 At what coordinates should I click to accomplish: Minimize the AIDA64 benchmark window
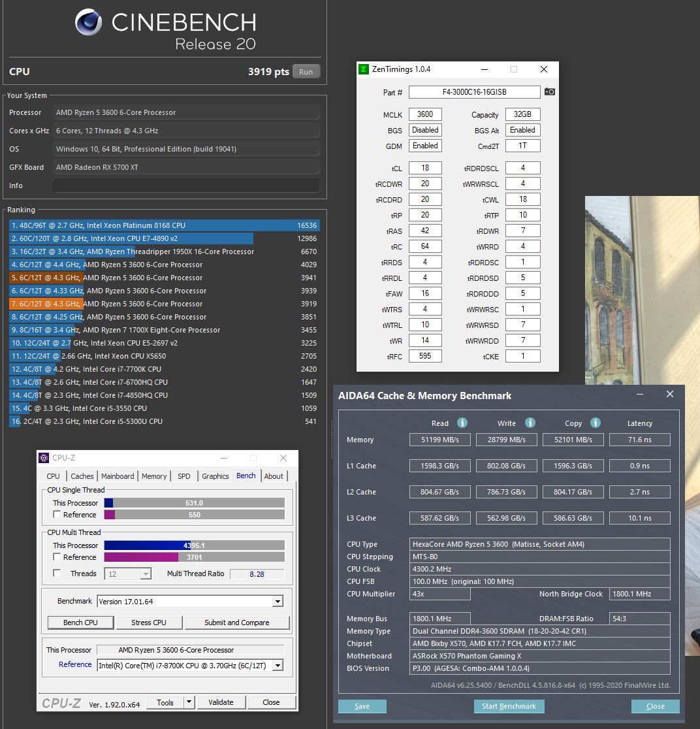pos(640,395)
